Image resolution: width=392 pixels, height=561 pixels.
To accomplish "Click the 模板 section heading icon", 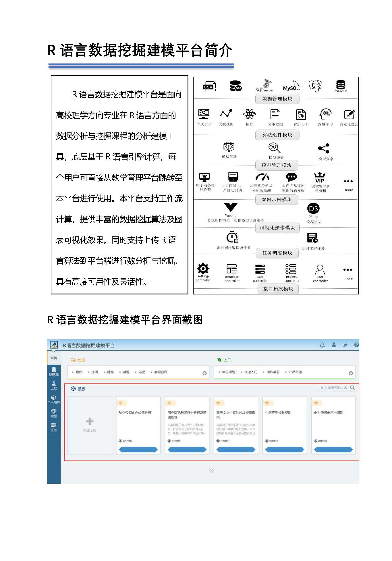I will pos(73,389).
